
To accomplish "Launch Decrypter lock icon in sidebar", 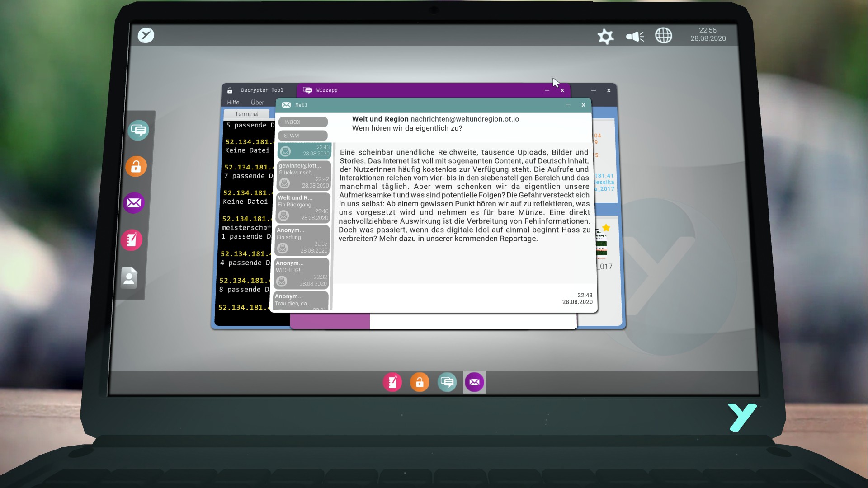I will [136, 167].
